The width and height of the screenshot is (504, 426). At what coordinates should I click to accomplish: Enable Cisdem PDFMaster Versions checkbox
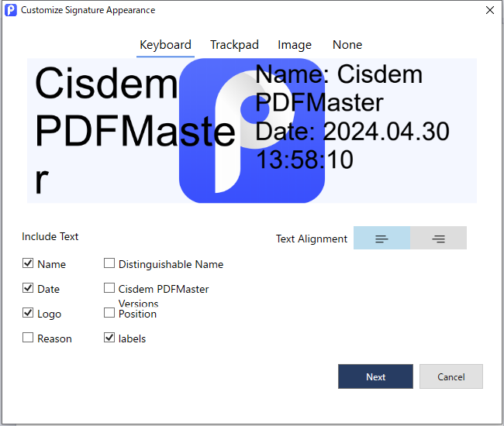pos(109,288)
